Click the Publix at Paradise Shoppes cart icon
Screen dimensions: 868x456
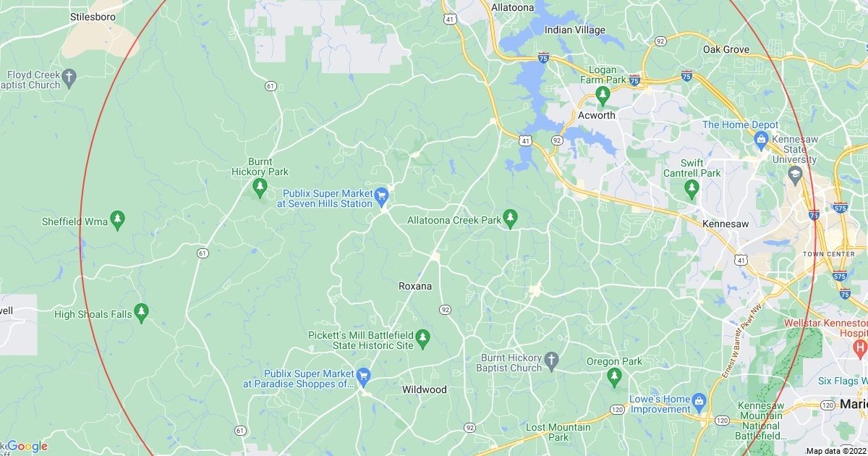click(363, 374)
